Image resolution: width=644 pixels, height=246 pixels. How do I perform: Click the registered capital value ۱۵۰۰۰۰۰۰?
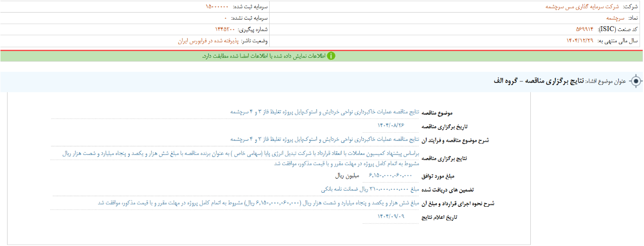[219, 7]
